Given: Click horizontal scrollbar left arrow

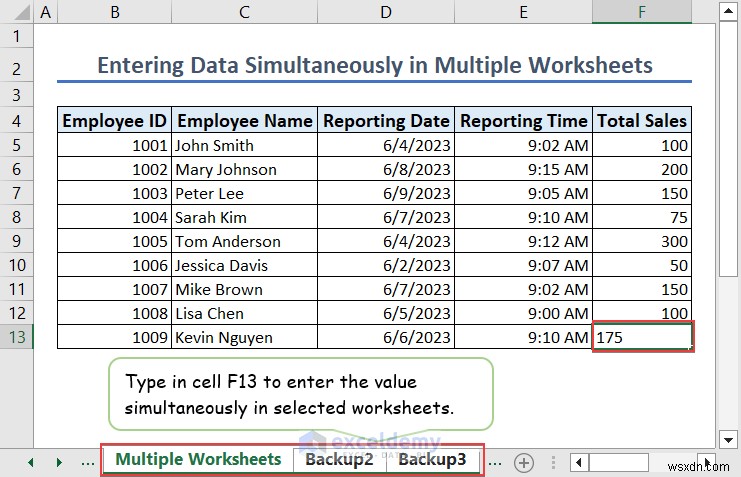Looking at the screenshot, I should click(x=579, y=462).
